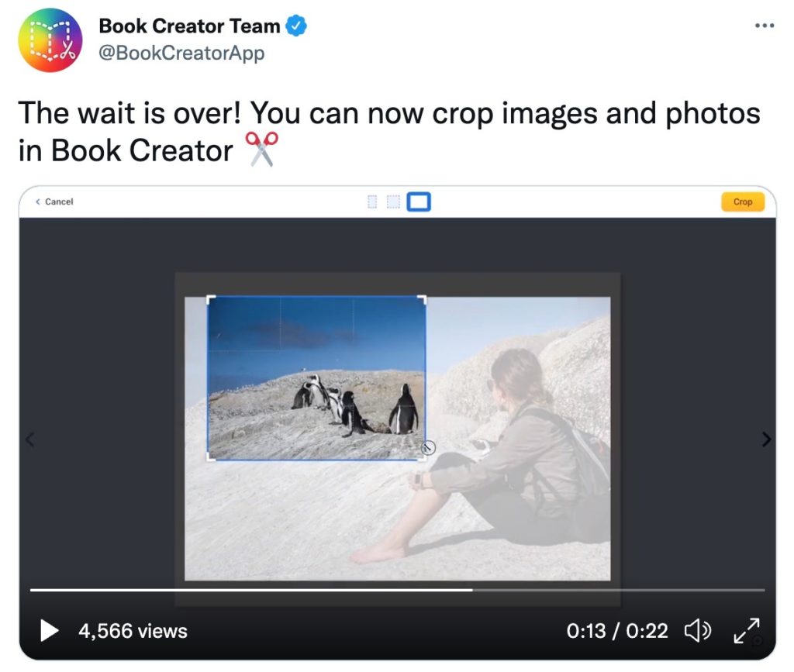Mute the video with the speaker icon
Viewport: 794px width, 672px height.
[x=697, y=631]
